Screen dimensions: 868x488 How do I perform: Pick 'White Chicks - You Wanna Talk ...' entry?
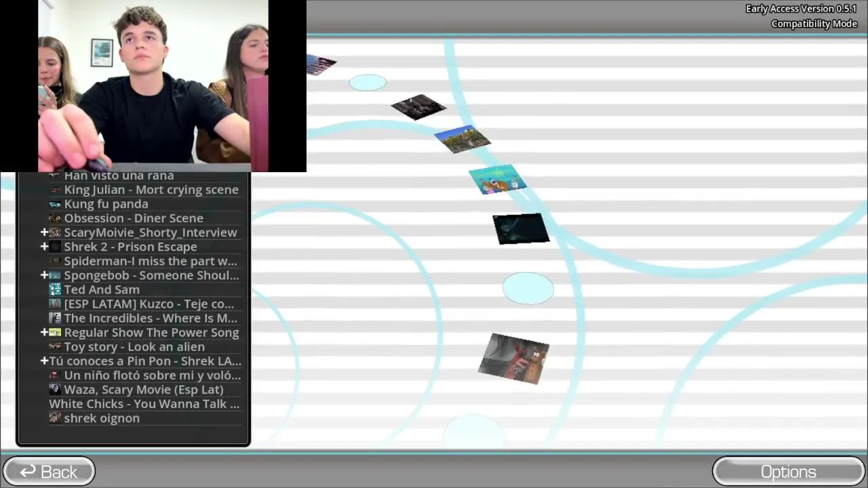(x=144, y=404)
